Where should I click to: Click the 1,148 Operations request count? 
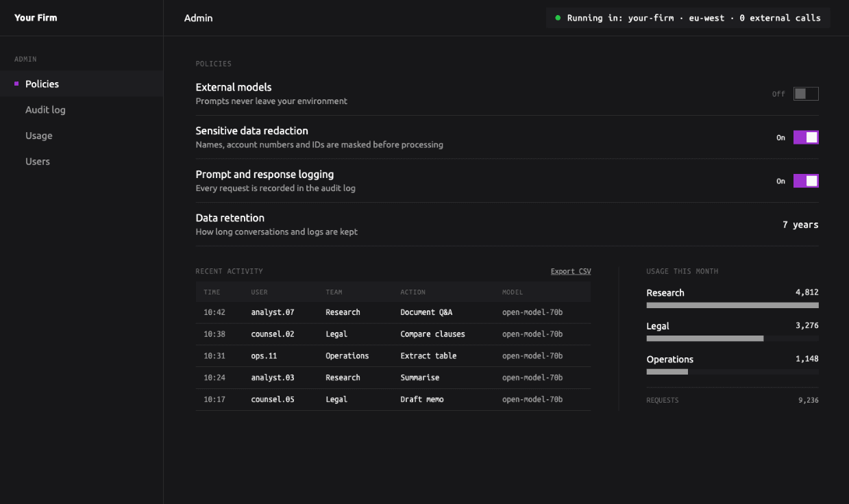coord(807,359)
